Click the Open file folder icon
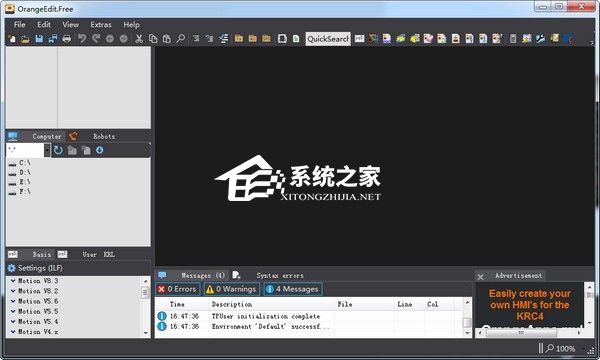 [x=25, y=39]
